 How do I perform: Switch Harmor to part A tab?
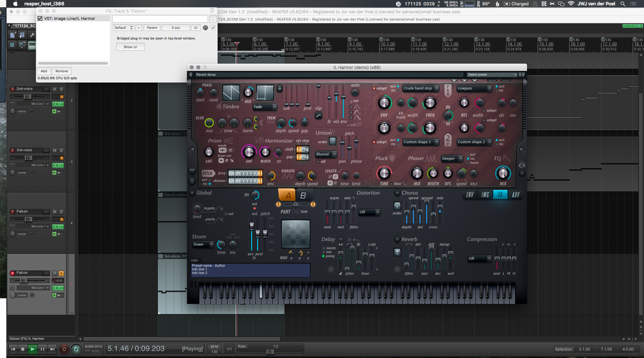coord(288,196)
